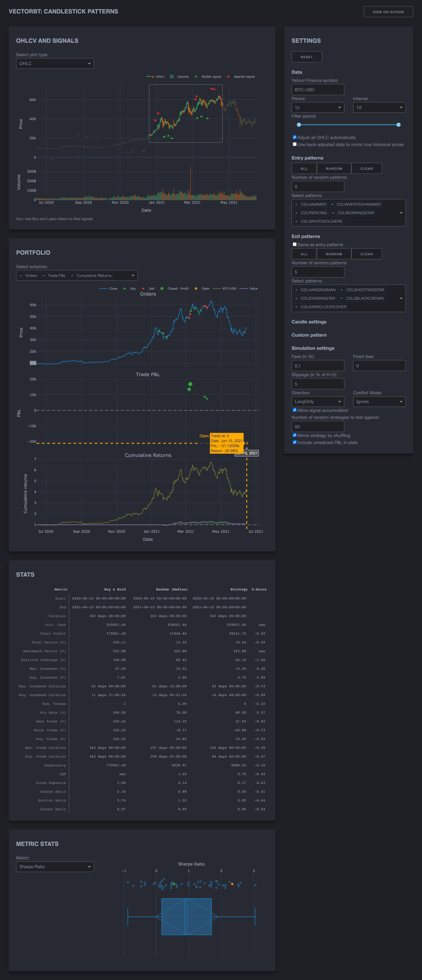Image resolution: width=422 pixels, height=980 pixels.
Task: Click the right filter period slider handle
Action: (398, 125)
